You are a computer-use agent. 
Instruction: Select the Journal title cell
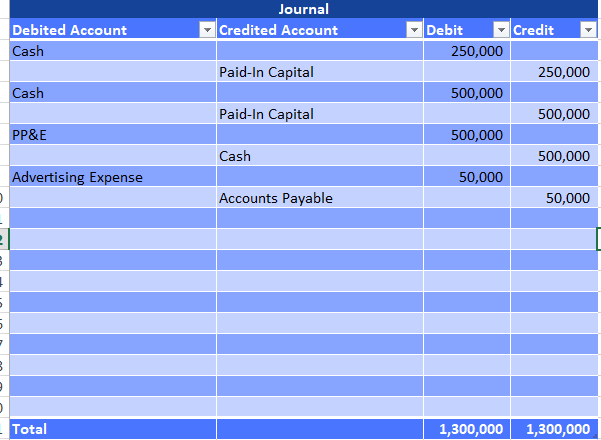click(304, 9)
